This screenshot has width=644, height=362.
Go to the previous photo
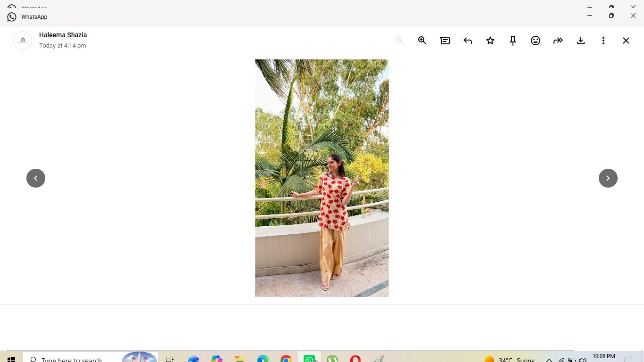point(36,178)
